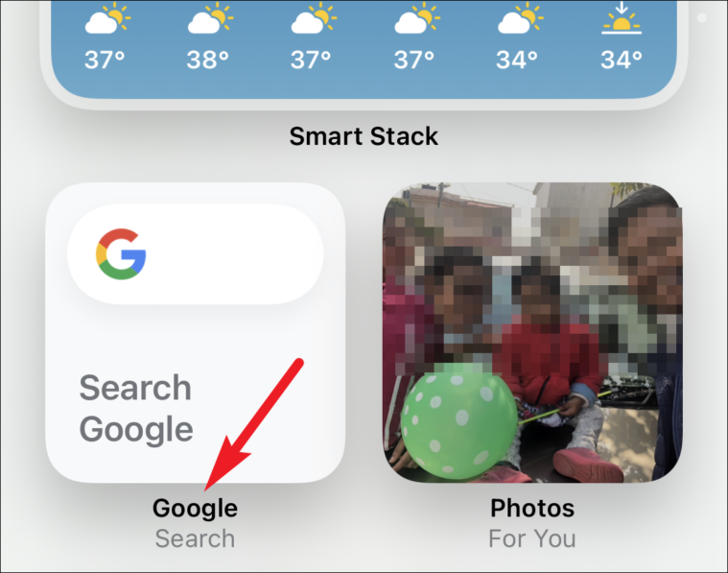Tap the 34° reading under the sunset icon
This screenshot has height=573, width=728.
(622, 60)
